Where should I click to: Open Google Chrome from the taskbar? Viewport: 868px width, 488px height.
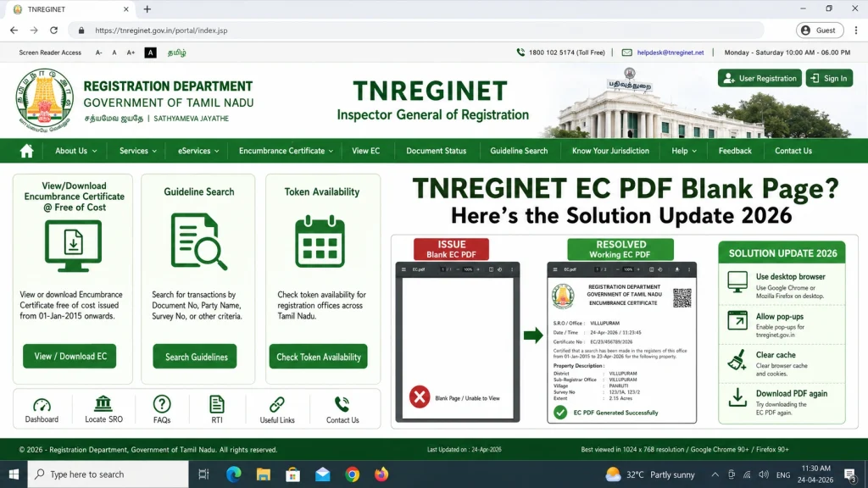[352, 474]
